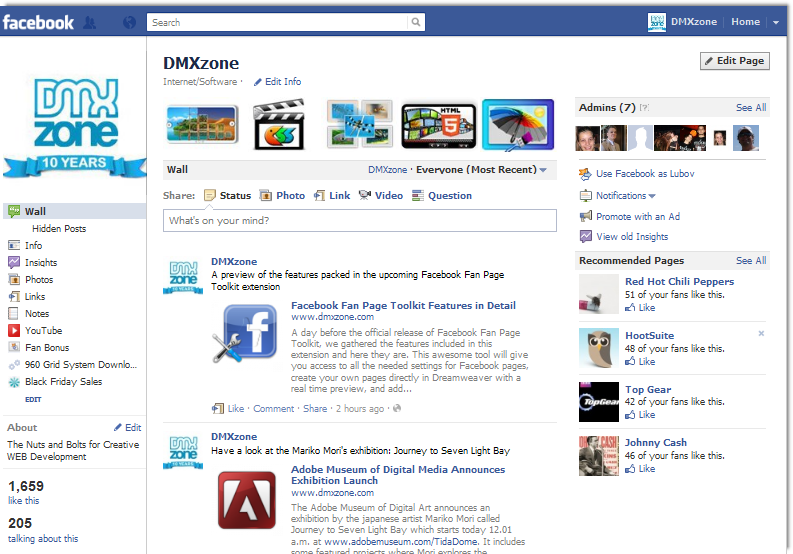Select Video share option

[381, 195]
